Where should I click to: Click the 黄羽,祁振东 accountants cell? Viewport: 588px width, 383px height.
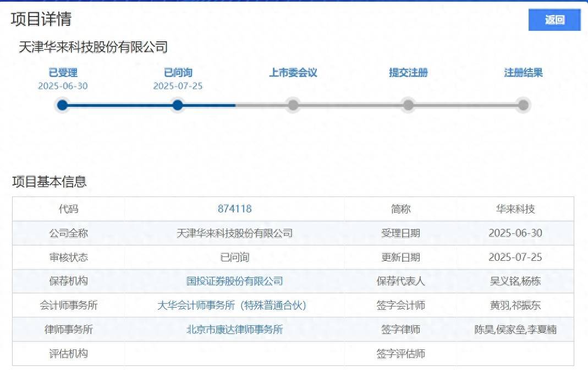click(515, 305)
